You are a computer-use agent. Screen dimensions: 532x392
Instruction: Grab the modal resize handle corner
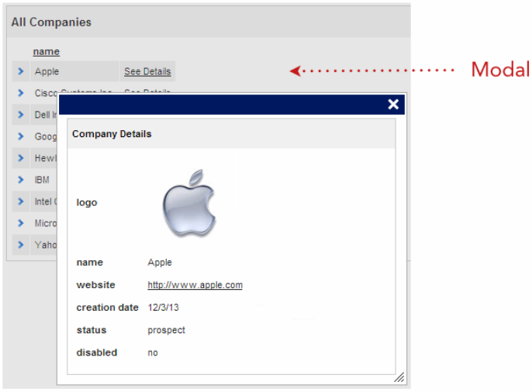399,377
